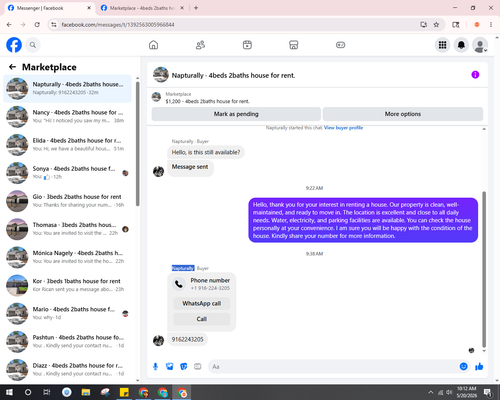Click More options button
Image resolution: width=500 pixels, height=400 pixels.
[403, 114]
